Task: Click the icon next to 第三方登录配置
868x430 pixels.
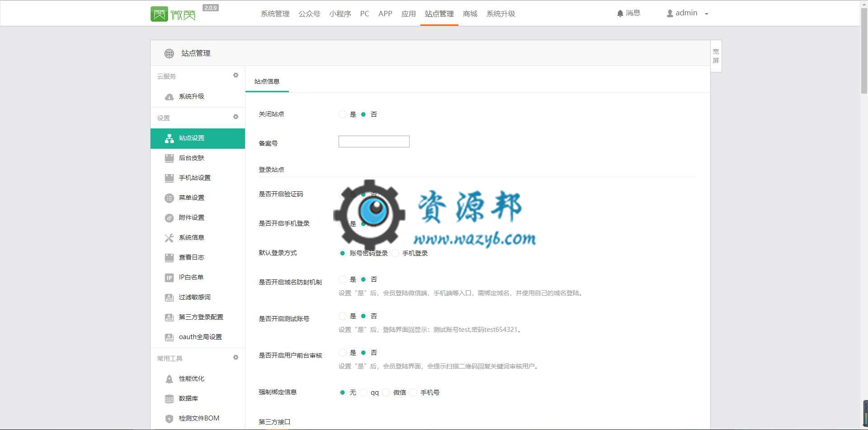Action: click(x=169, y=317)
